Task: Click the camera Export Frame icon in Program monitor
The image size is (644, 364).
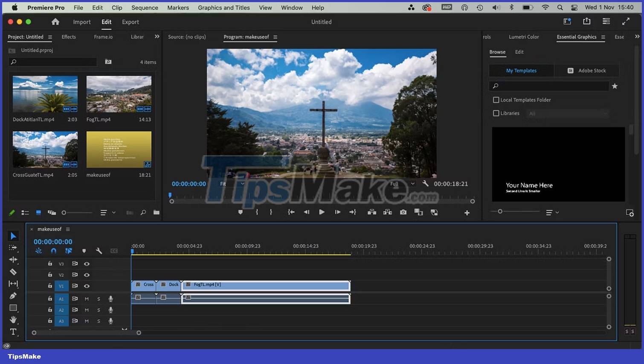Action: click(403, 212)
